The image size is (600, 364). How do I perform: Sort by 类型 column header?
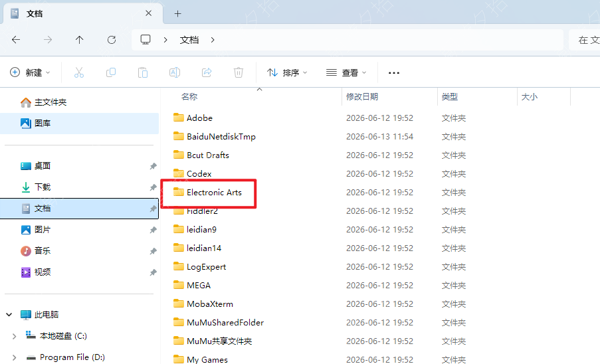[x=450, y=97]
